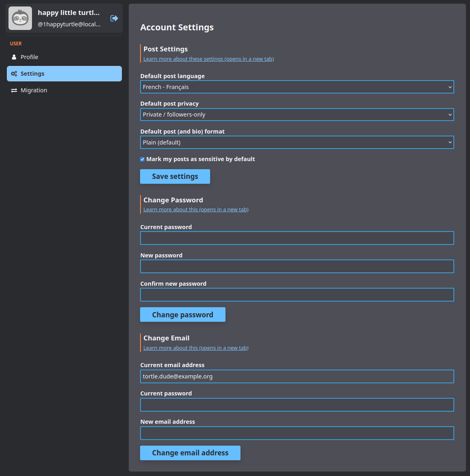Open the Change Password learn more link
The width and height of the screenshot is (470, 476).
(x=196, y=209)
